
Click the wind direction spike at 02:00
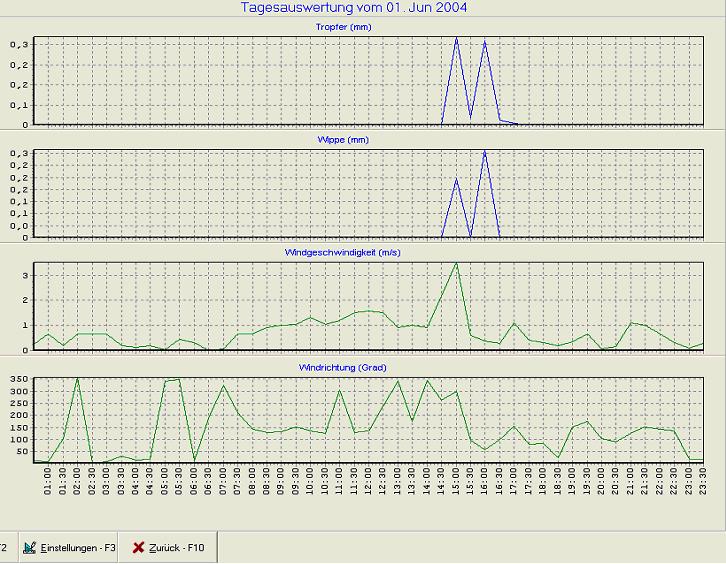point(77,379)
